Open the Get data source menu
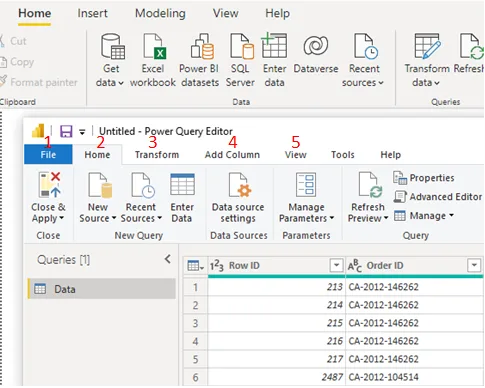The height and width of the screenshot is (388, 485). click(x=110, y=61)
